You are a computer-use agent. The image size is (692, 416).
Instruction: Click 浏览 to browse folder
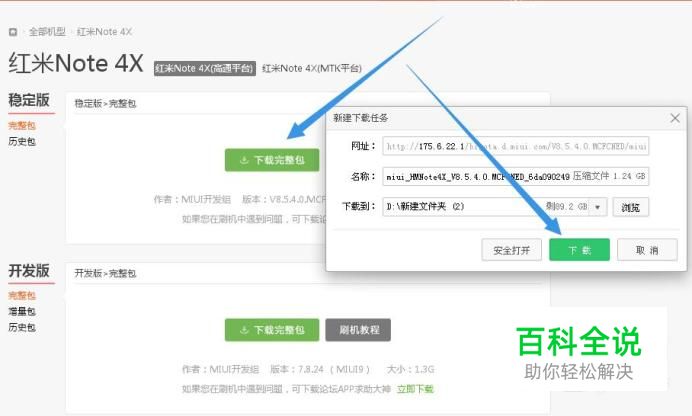631,207
